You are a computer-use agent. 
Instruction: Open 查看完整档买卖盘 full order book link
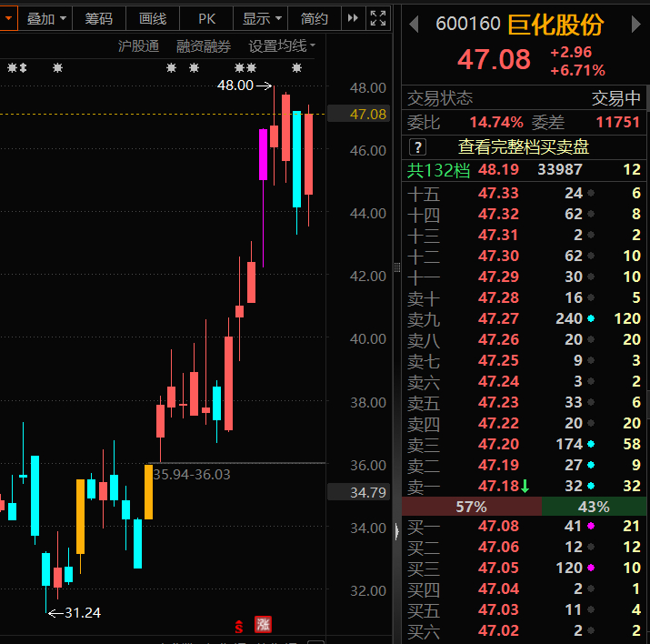(x=523, y=146)
